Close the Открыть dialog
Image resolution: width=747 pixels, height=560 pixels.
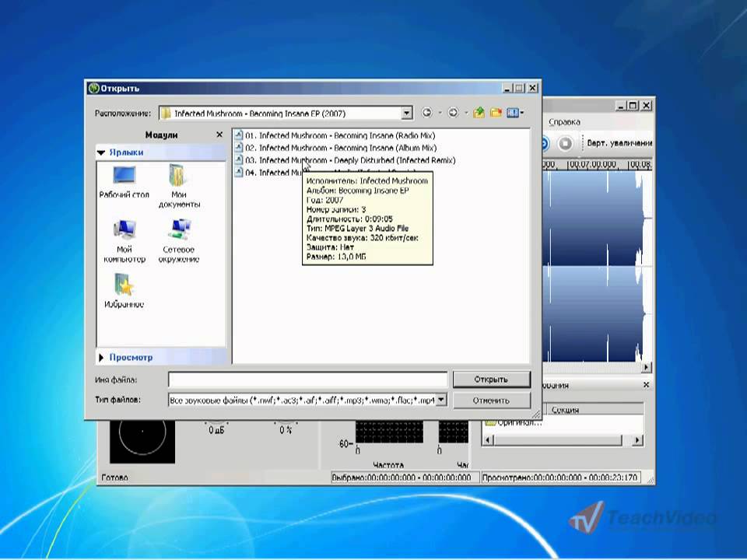(532, 88)
